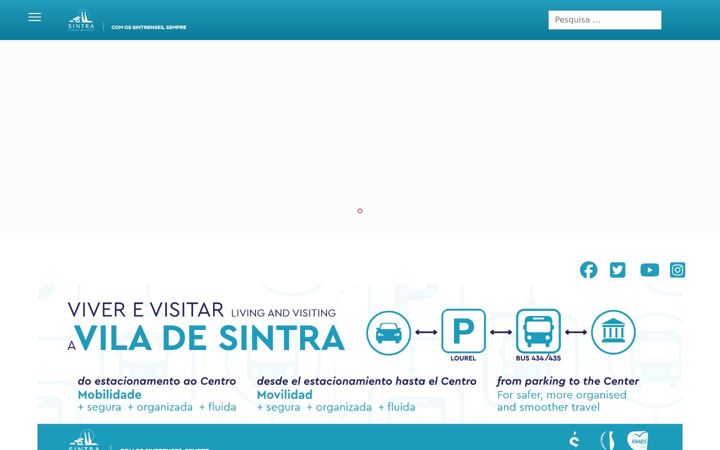Click the Sintra logo in header

(81, 21)
